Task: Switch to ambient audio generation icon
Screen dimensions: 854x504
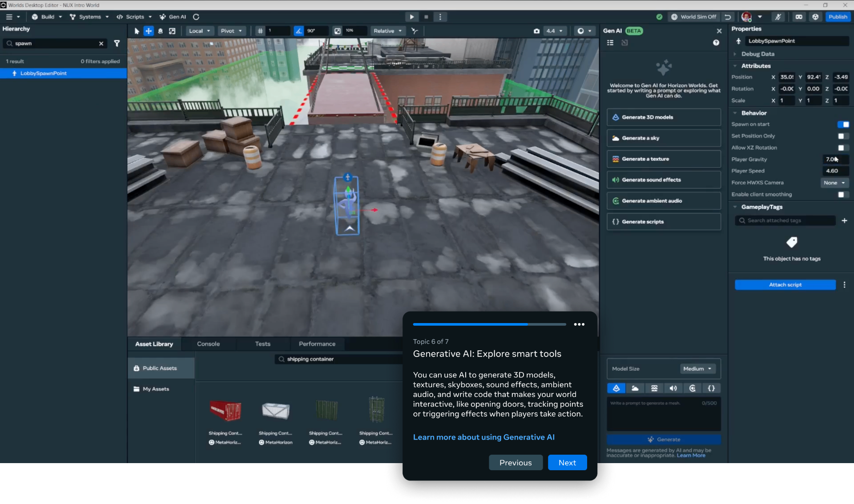Action: (693, 388)
